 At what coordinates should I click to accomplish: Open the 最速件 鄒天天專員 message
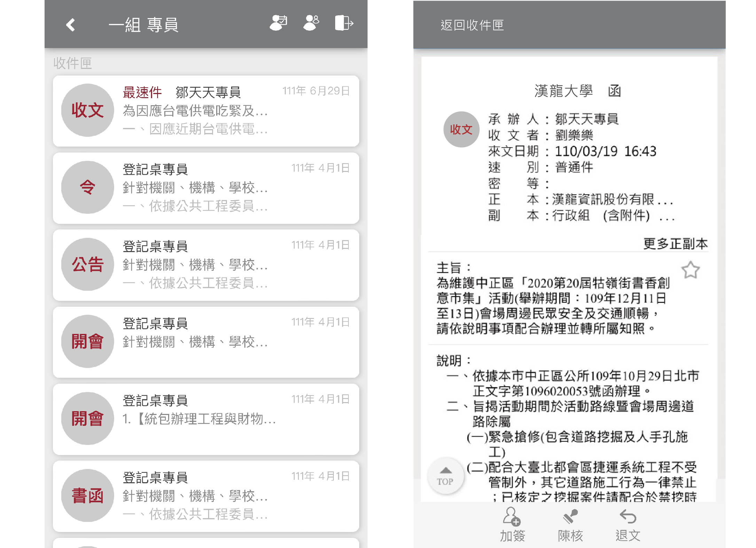click(206, 111)
